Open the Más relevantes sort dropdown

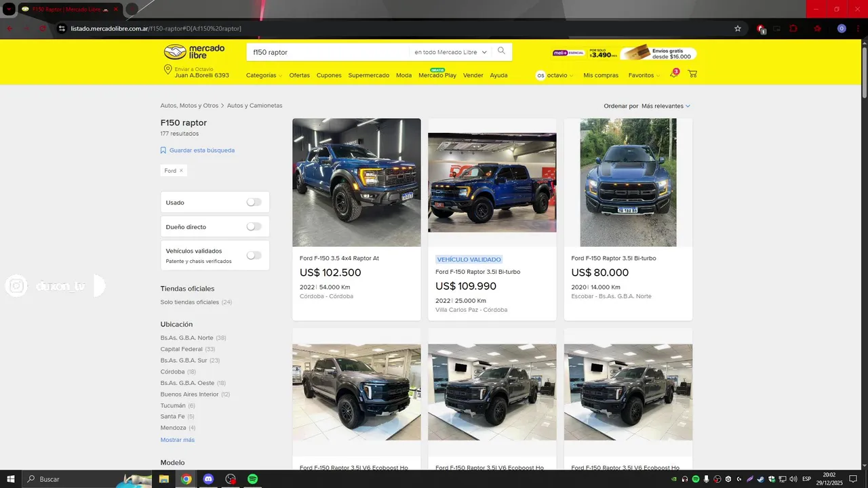[666, 106]
